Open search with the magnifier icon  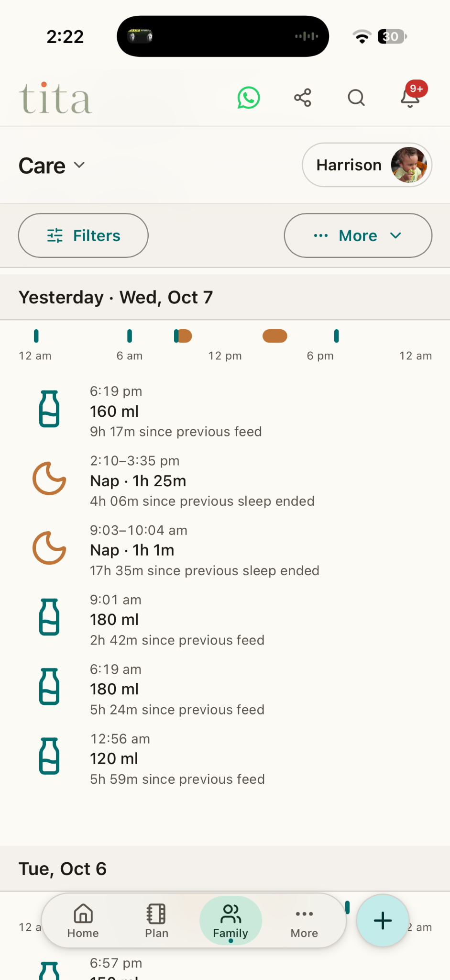356,98
